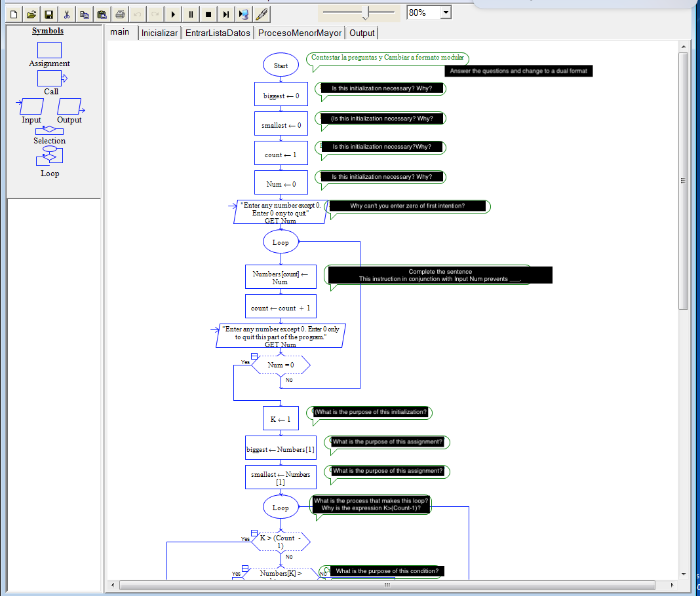This screenshot has width=700, height=596.
Task: Step to the next shape
Action: point(225,13)
